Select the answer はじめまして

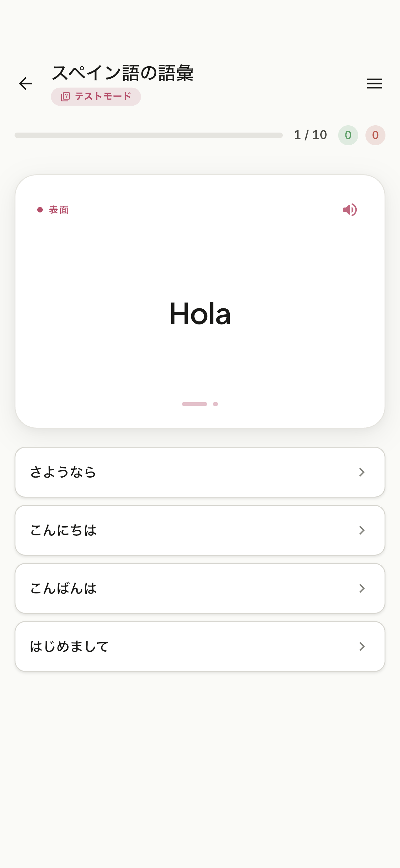pyautogui.click(x=200, y=647)
